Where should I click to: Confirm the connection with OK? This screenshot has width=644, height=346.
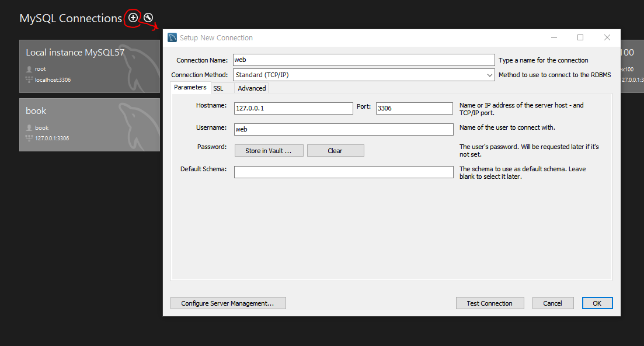(x=597, y=303)
